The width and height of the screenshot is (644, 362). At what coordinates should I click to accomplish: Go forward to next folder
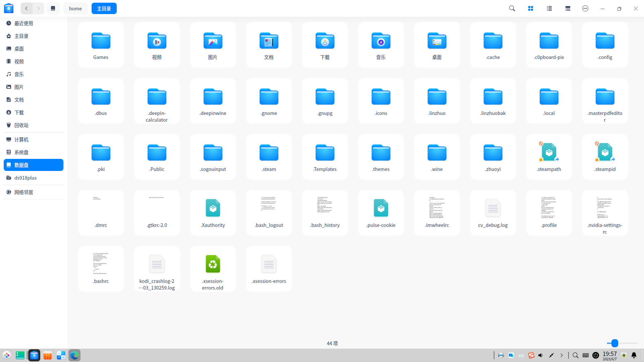pos(39,8)
